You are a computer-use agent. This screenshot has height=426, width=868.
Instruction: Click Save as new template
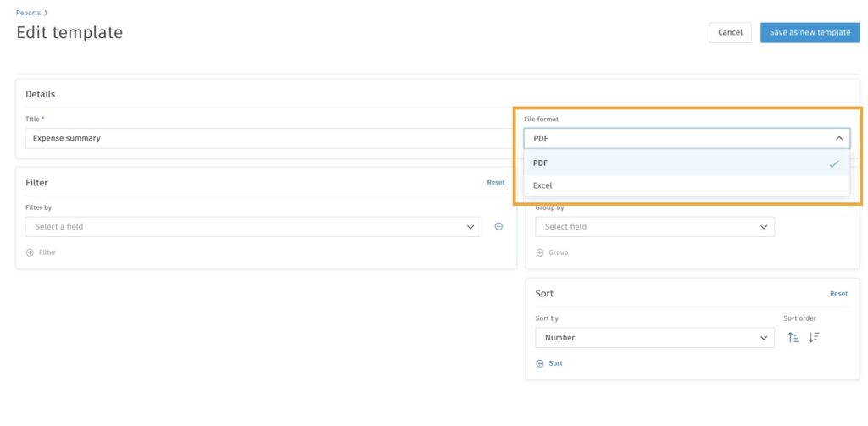click(810, 33)
